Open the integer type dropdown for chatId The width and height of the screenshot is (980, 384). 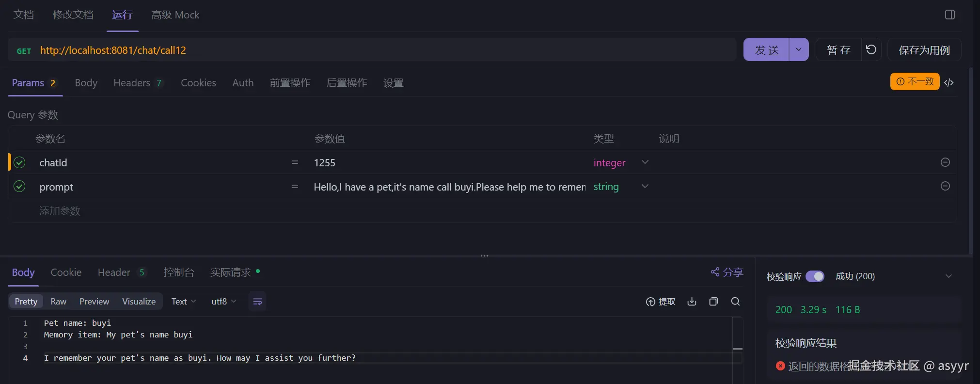(x=645, y=162)
